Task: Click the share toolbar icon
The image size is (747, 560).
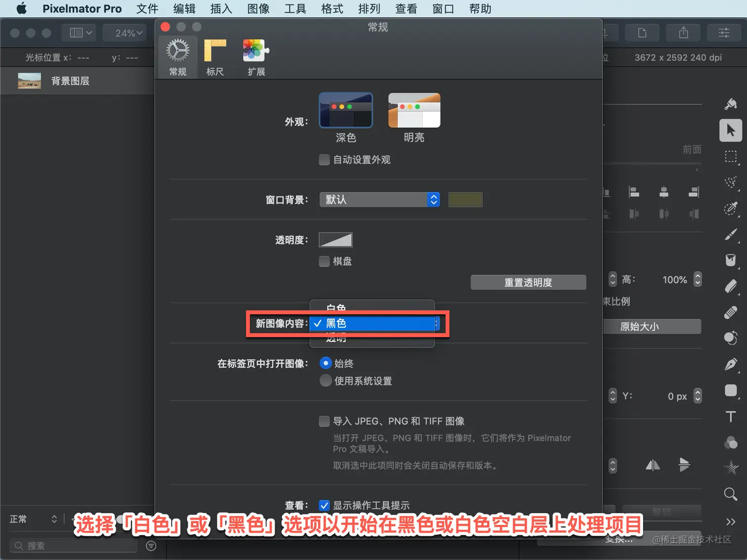Action: (683, 33)
